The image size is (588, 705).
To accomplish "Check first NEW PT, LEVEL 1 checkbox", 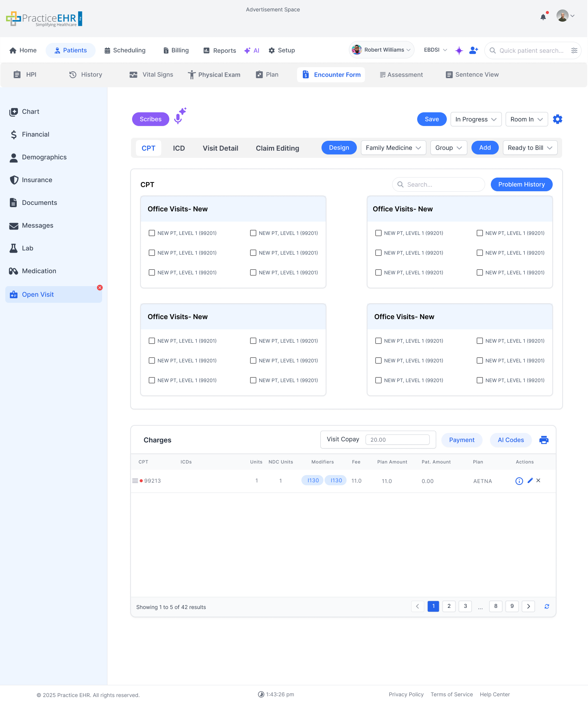I will click(x=152, y=233).
